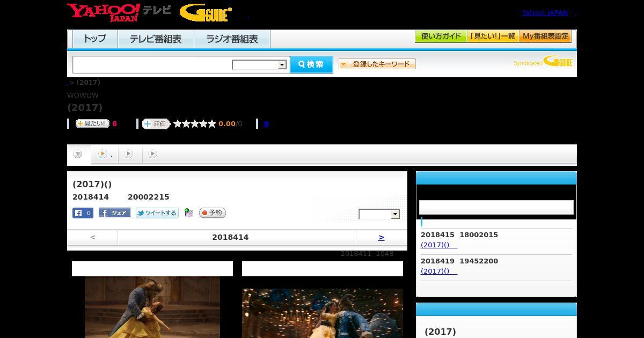
Task: Open the My番組表設定 button
Action: click(x=545, y=36)
